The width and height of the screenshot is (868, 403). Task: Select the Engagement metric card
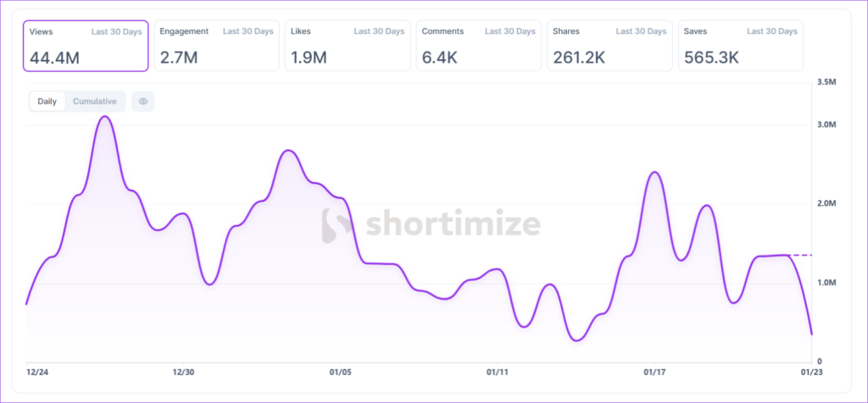pyautogui.click(x=216, y=46)
